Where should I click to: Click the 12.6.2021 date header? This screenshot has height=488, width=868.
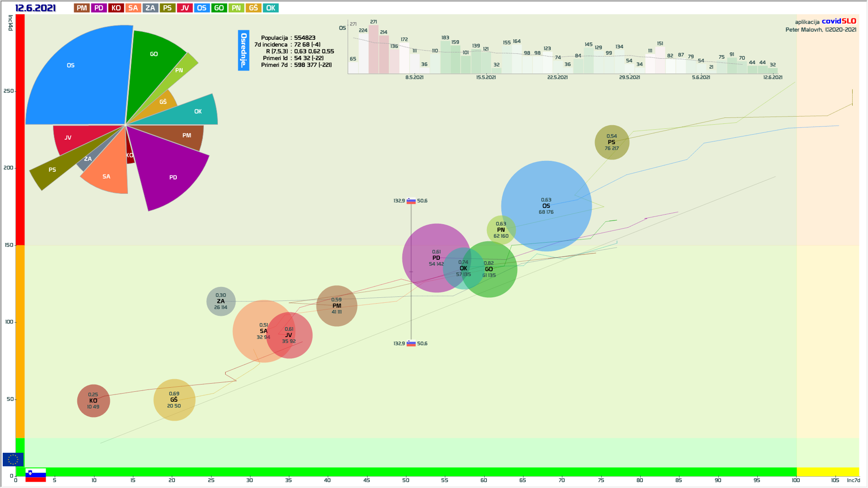coord(36,8)
